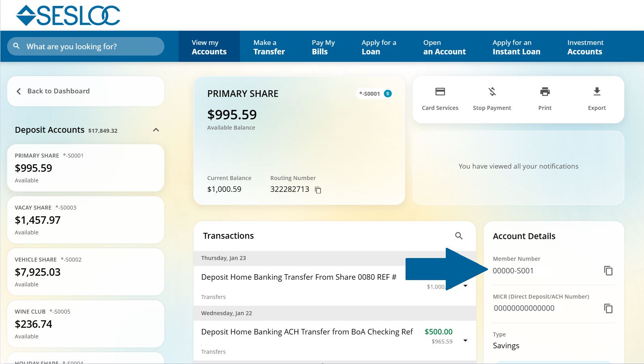Viewport: 644px width, 364px height.
Task: Export the account transactions
Action: tap(596, 98)
